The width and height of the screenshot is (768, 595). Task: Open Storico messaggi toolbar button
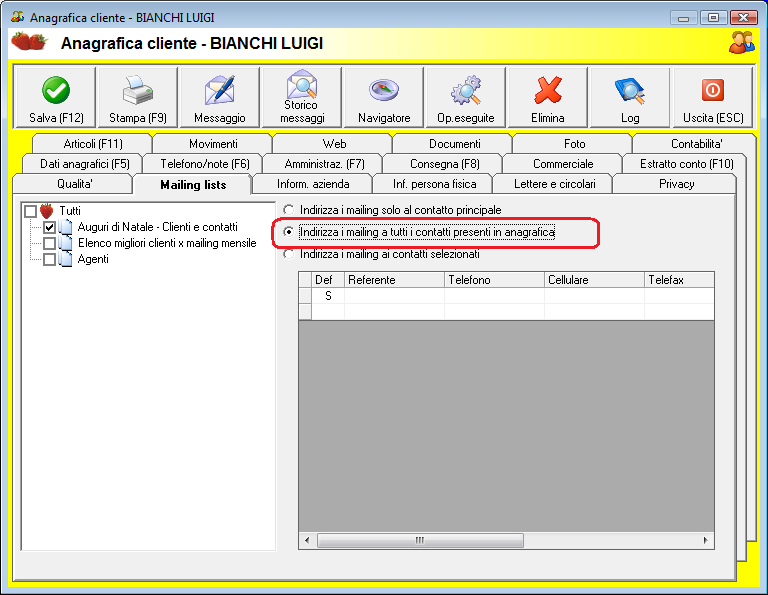(x=302, y=97)
